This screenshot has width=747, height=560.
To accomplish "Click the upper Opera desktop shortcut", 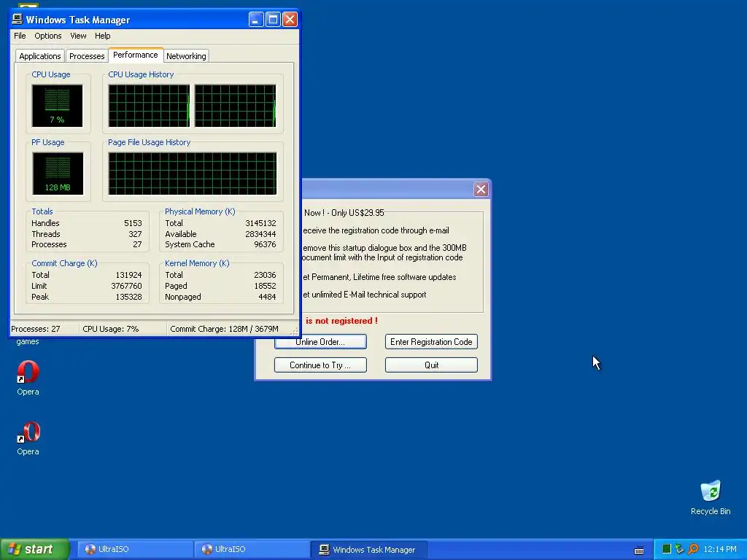I will [28, 378].
